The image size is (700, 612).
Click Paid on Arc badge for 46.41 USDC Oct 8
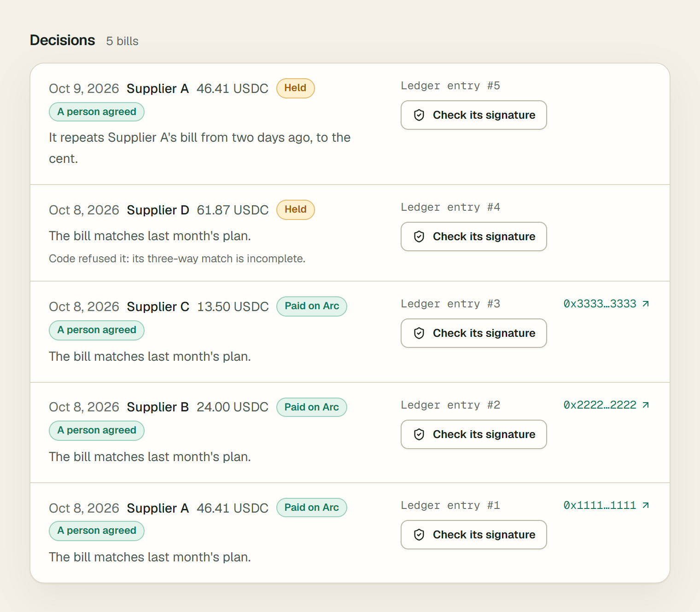pos(312,508)
